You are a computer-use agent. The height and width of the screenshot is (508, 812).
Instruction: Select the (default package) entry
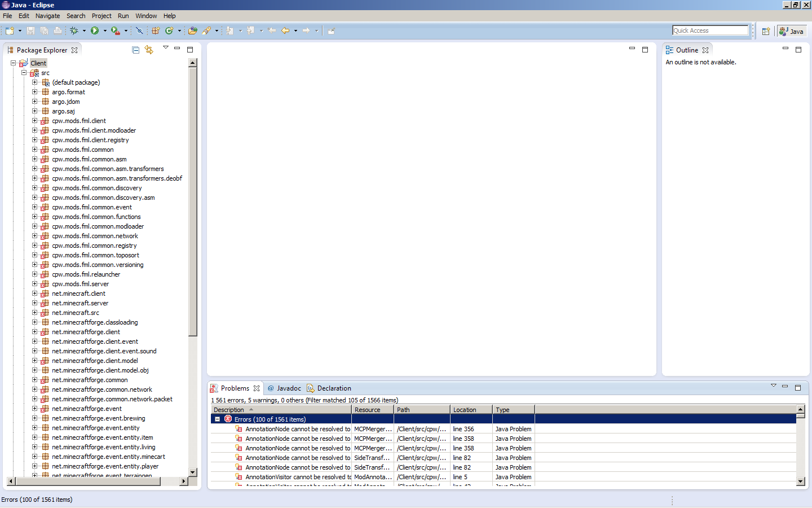(76, 82)
